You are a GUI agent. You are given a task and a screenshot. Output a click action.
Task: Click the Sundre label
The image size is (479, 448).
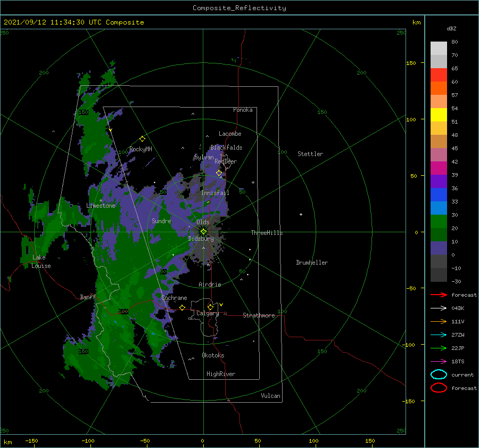click(161, 221)
